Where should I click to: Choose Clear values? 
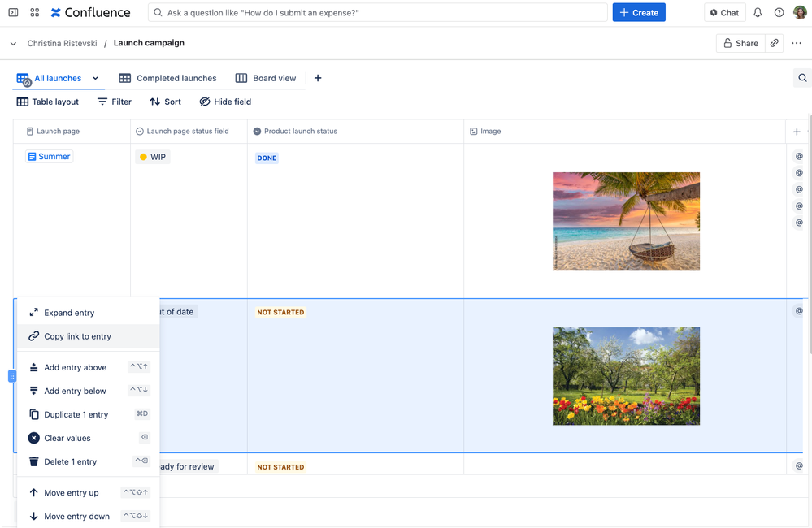click(x=88, y=438)
